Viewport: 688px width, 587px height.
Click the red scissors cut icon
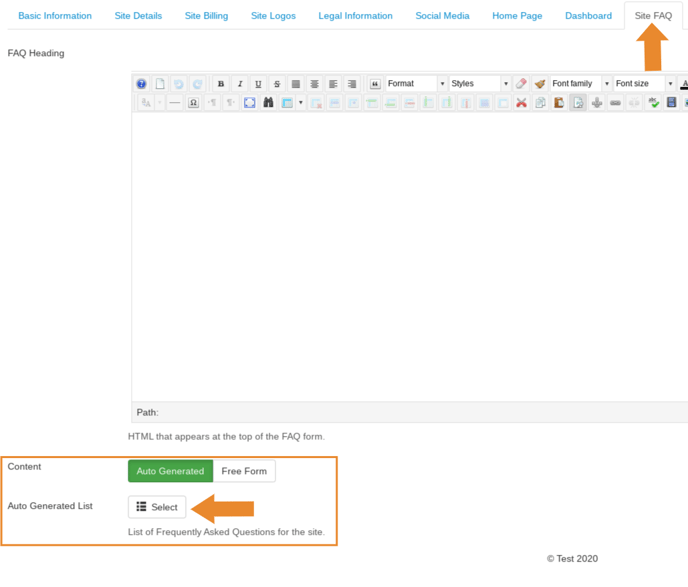[521, 103]
